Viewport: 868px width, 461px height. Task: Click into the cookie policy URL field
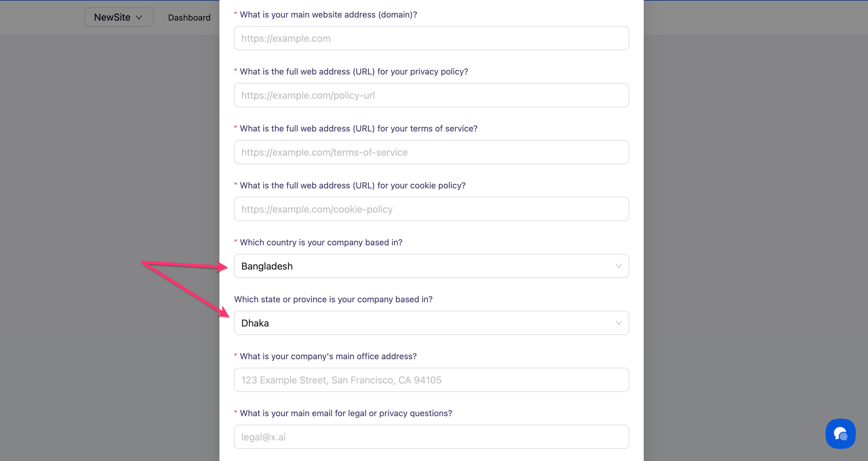(431, 209)
